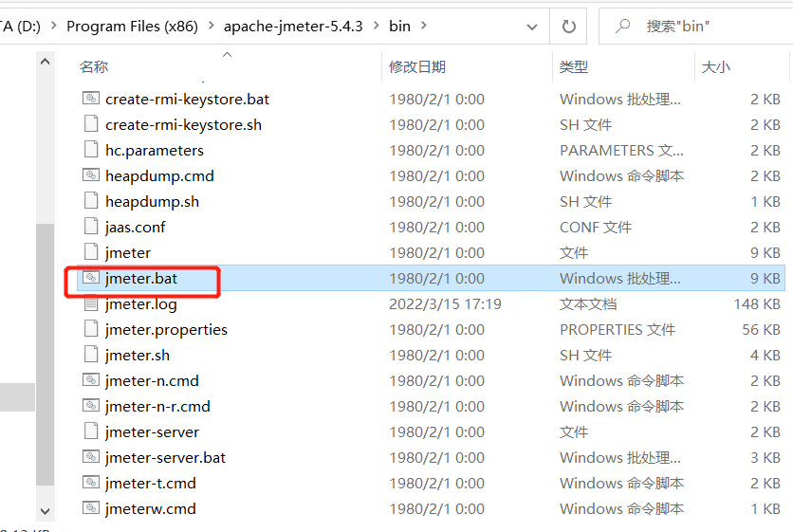
Task: Select the jmeter-n.cmd file name
Action: (x=152, y=381)
